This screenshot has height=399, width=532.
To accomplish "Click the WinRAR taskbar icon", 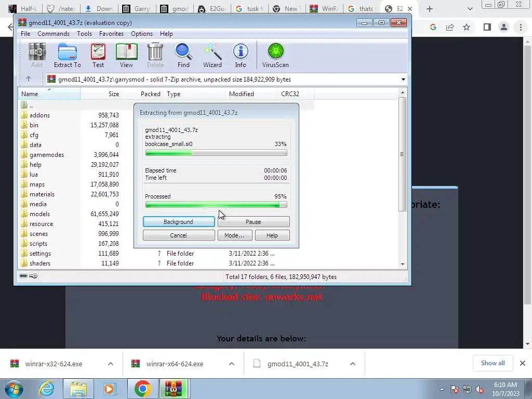I will [174, 389].
